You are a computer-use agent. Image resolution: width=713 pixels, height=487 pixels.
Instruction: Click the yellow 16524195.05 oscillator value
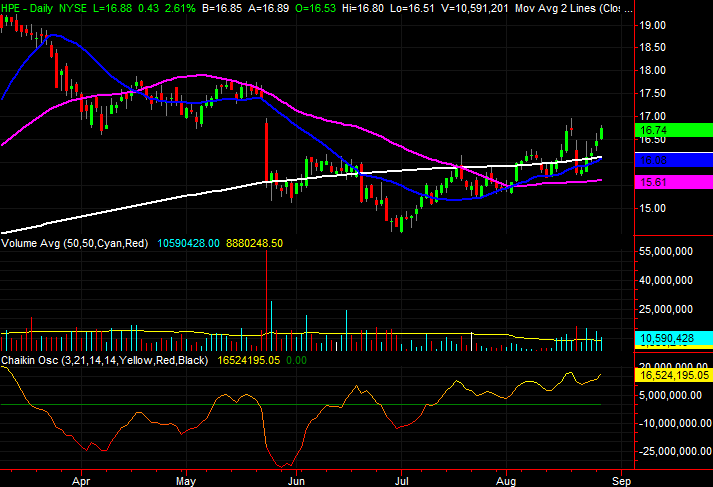click(248, 360)
